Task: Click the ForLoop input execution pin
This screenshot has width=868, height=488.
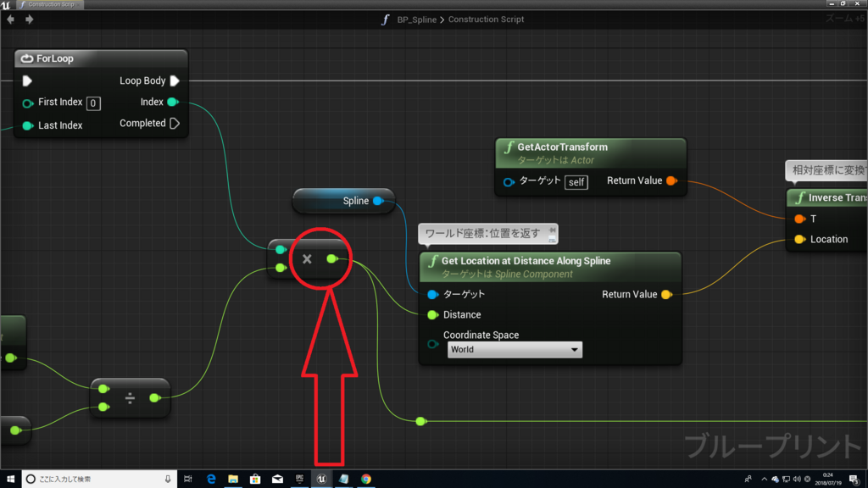Action: coord(27,81)
